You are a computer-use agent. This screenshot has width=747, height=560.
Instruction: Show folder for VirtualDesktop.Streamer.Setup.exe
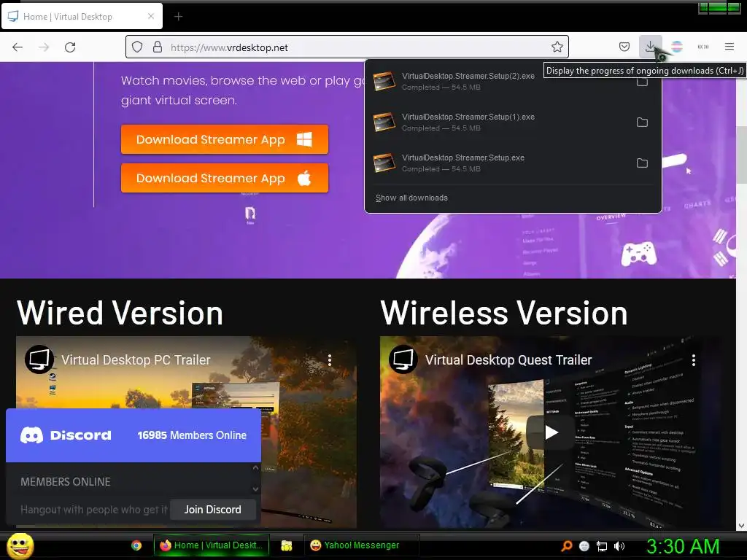(642, 163)
